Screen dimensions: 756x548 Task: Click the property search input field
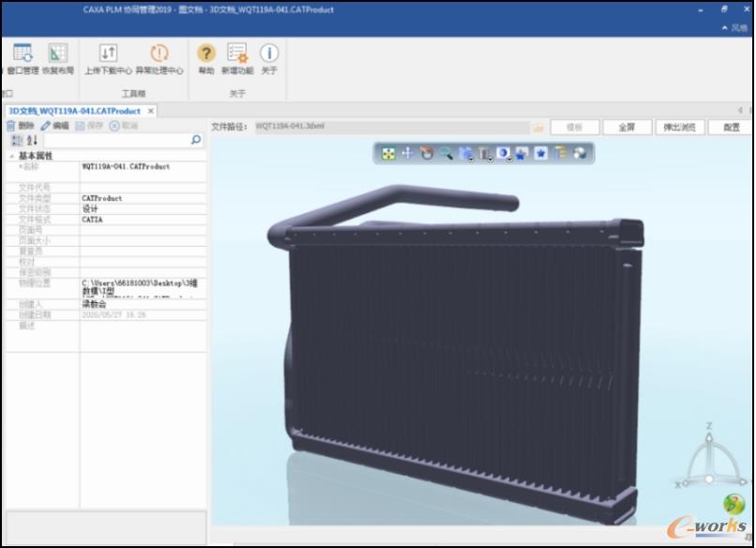pos(117,141)
